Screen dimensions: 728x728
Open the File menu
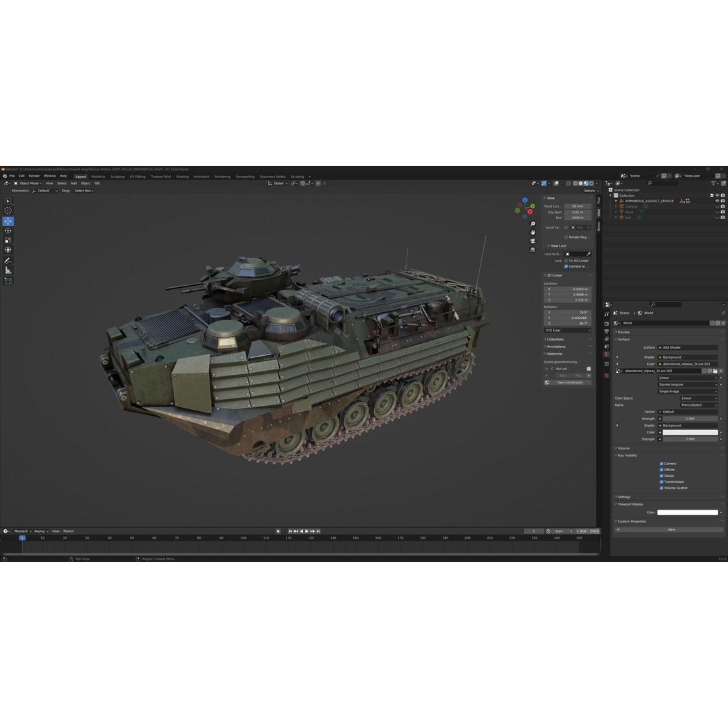pos(13,176)
